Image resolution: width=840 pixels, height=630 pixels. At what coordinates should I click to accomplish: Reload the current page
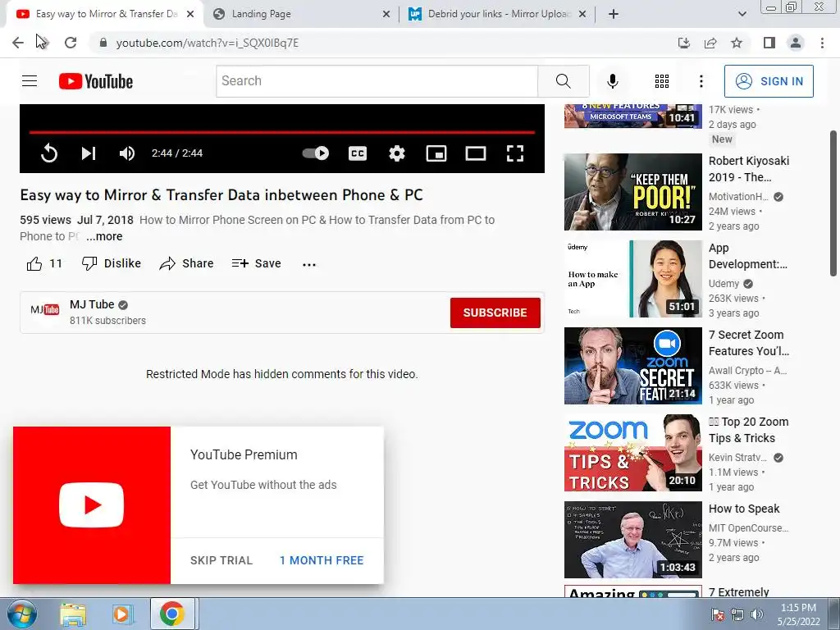(x=71, y=43)
